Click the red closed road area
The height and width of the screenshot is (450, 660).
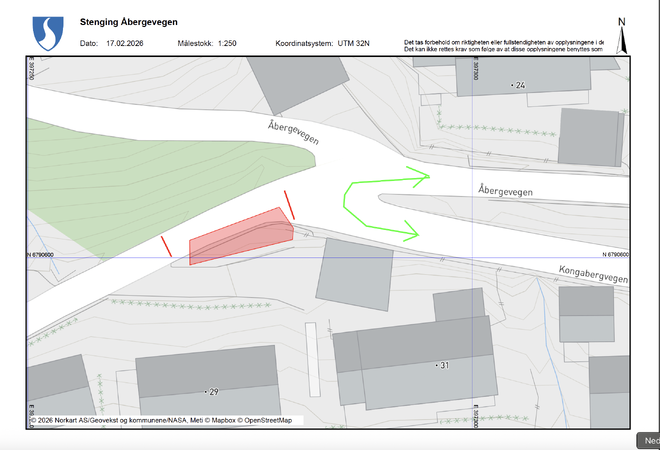(240, 238)
